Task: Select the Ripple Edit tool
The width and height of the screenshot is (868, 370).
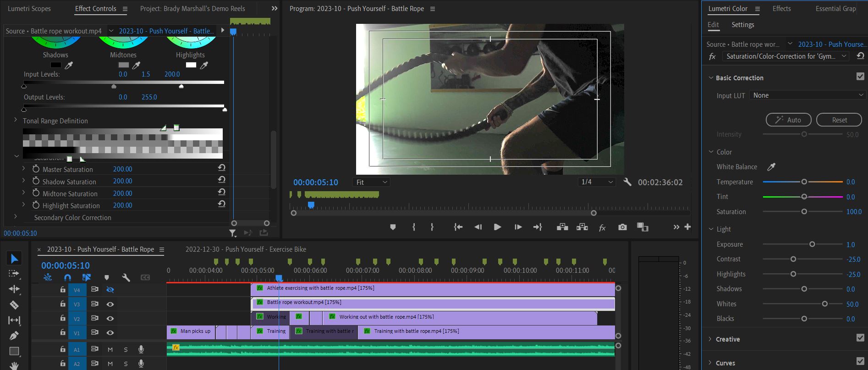Action: [14, 289]
